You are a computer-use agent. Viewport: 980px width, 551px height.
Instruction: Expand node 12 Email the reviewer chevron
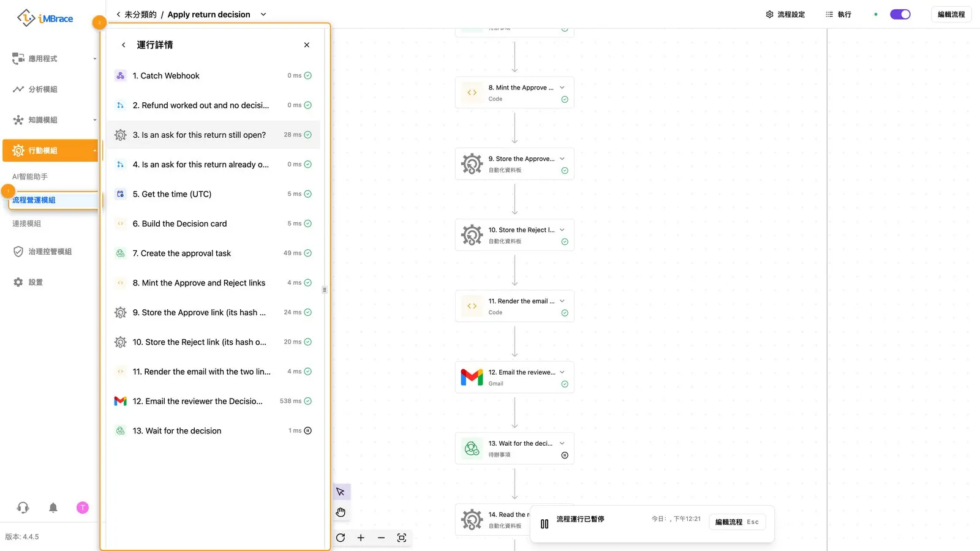pos(562,372)
